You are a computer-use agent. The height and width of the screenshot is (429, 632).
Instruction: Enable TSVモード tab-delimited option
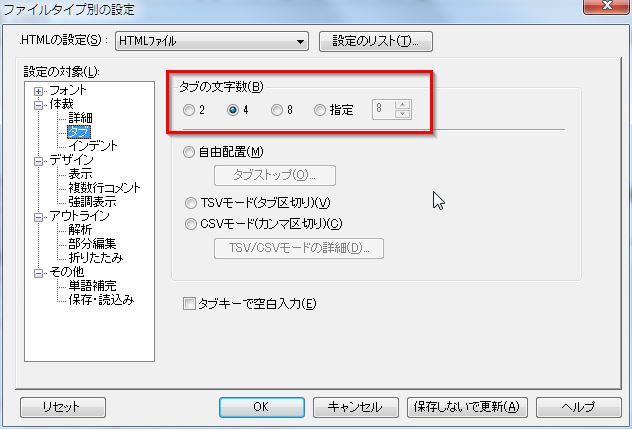190,203
